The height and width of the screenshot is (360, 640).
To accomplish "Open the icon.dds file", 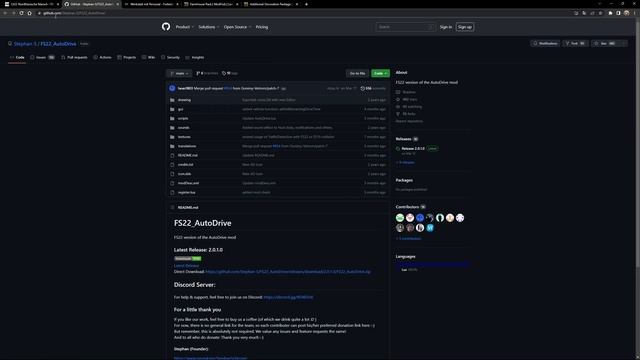I will coord(184,174).
